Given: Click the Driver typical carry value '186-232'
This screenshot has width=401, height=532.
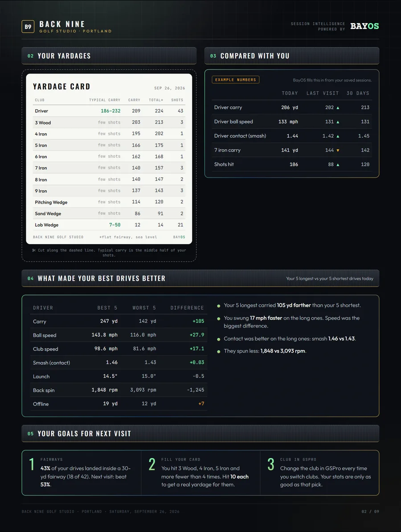Looking at the screenshot, I should 110,111.
